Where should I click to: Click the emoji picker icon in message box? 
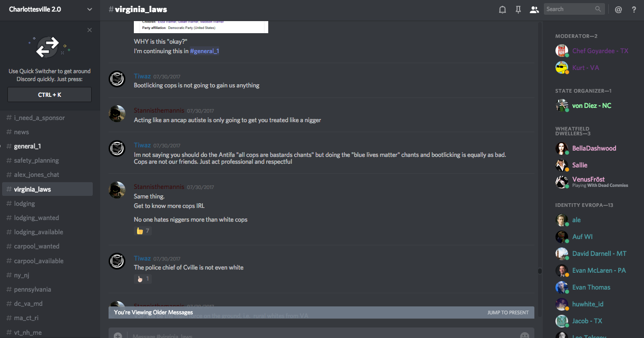click(x=524, y=335)
